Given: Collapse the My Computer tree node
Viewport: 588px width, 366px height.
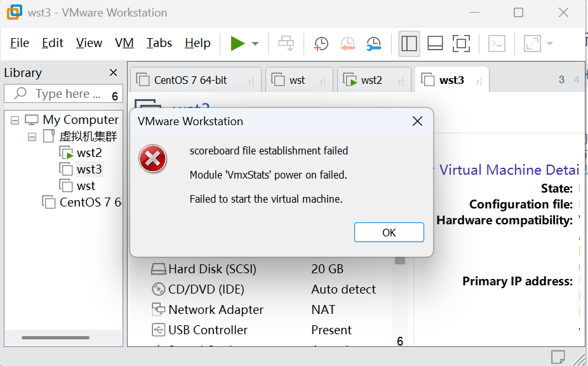Looking at the screenshot, I should [15, 121].
